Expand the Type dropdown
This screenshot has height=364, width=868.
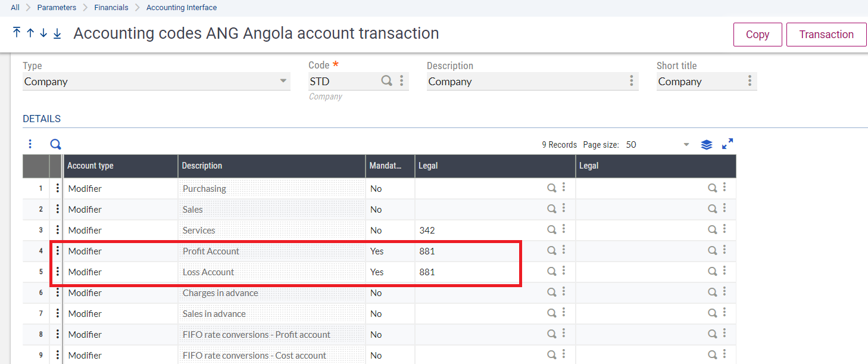pos(283,81)
